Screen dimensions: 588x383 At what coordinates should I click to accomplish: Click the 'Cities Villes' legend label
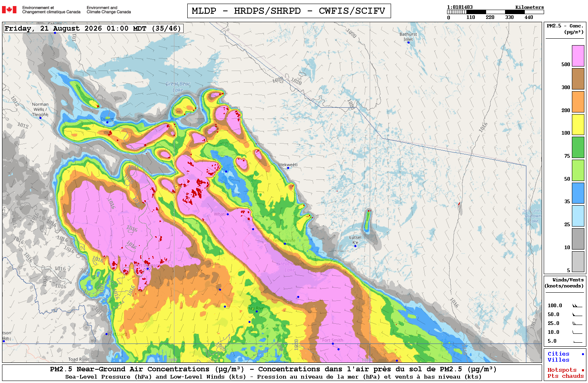(559, 357)
